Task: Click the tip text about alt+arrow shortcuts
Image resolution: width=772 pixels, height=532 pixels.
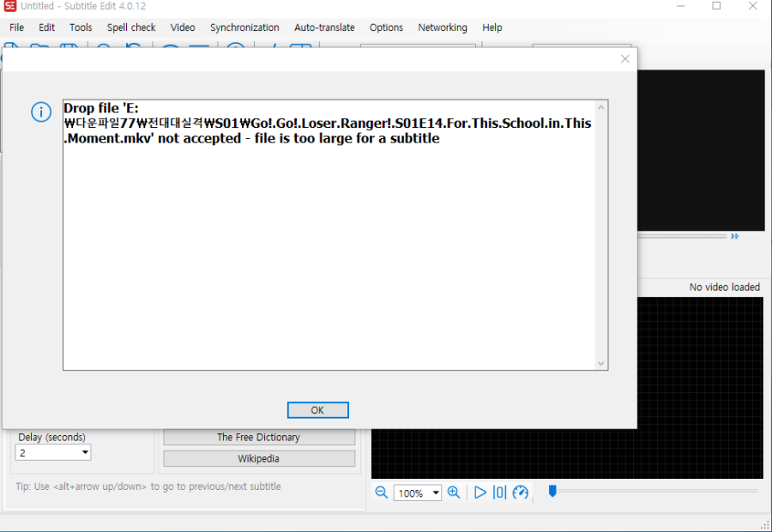Action: (x=148, y=487)
